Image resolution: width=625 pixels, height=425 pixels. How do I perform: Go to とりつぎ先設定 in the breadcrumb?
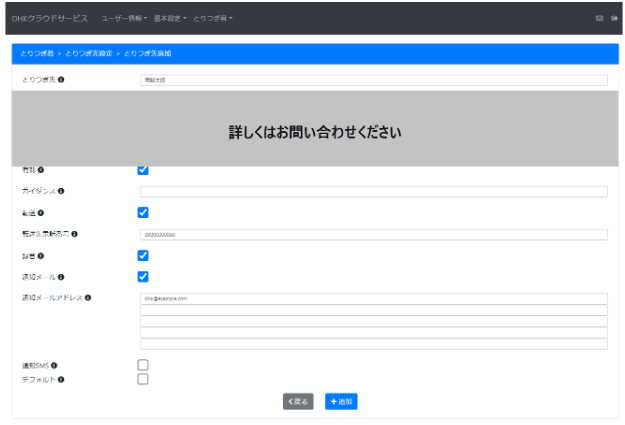89,53
